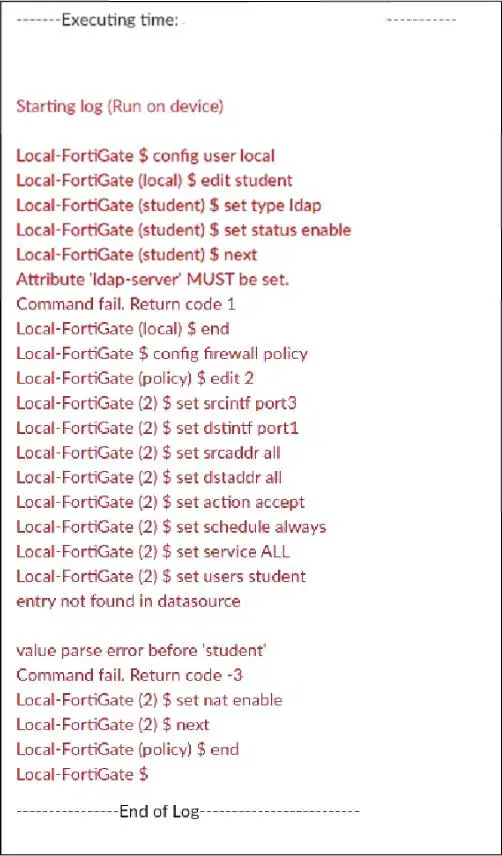The width and height of the screenshot is (502, 856).
Task: Click the 'Executing time:' header line
Action: click(x=236, y=21)
